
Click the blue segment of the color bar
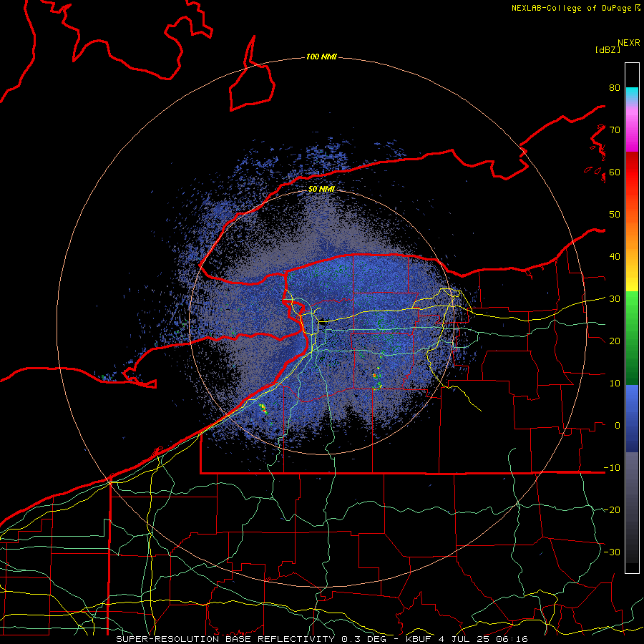pyautogui.click(x=632, y=419)
